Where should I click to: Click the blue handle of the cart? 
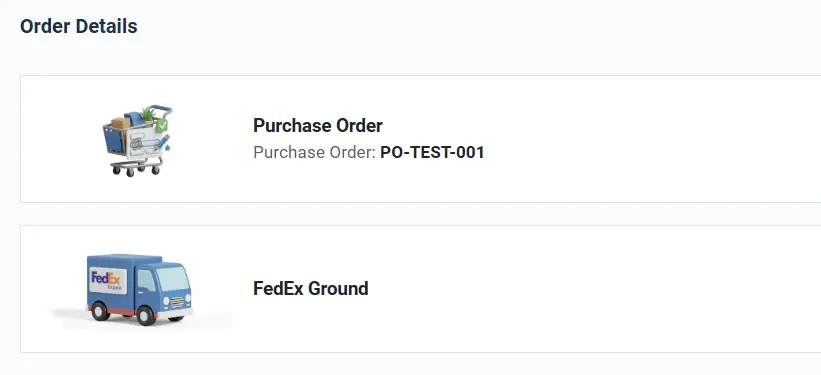coord(162,109)
